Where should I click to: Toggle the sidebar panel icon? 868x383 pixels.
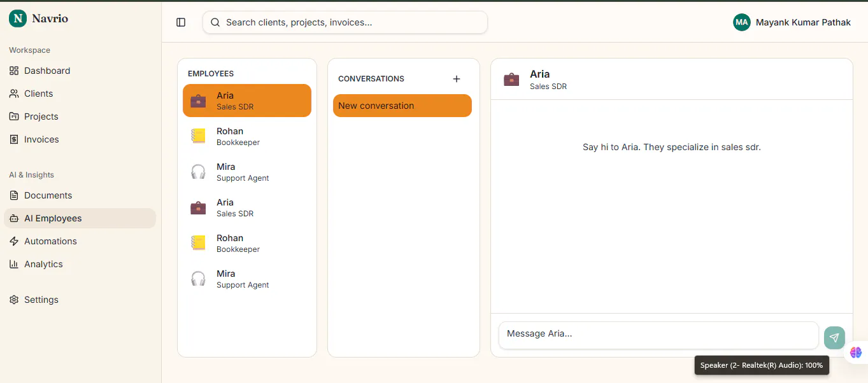[181, 22]
